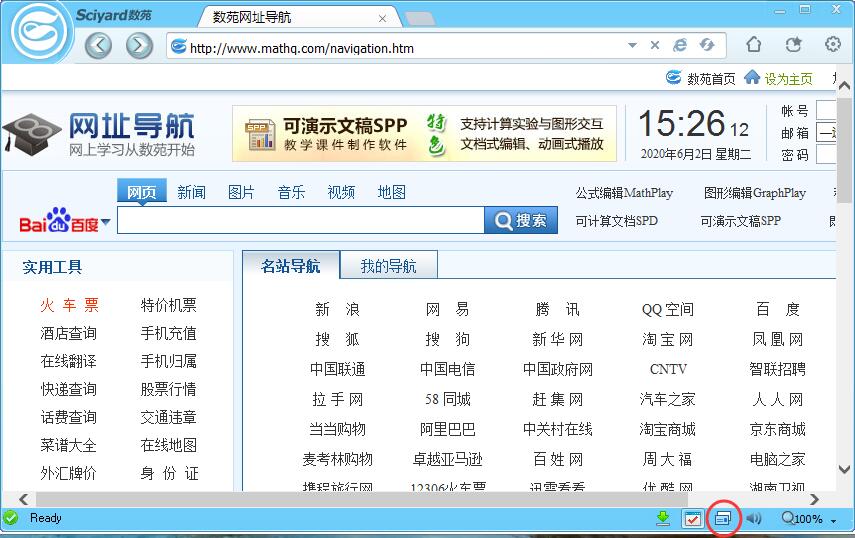
Task: Close the 数苑网址导航 tab
Action: tap(382, 19)
